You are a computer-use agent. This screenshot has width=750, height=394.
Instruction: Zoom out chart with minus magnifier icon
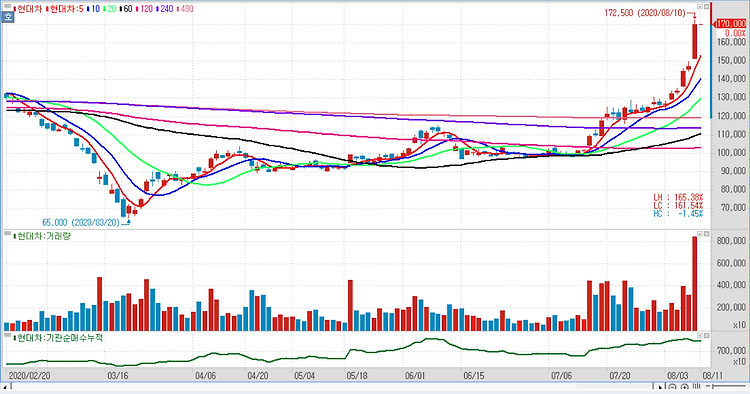[x=673, y=387]
